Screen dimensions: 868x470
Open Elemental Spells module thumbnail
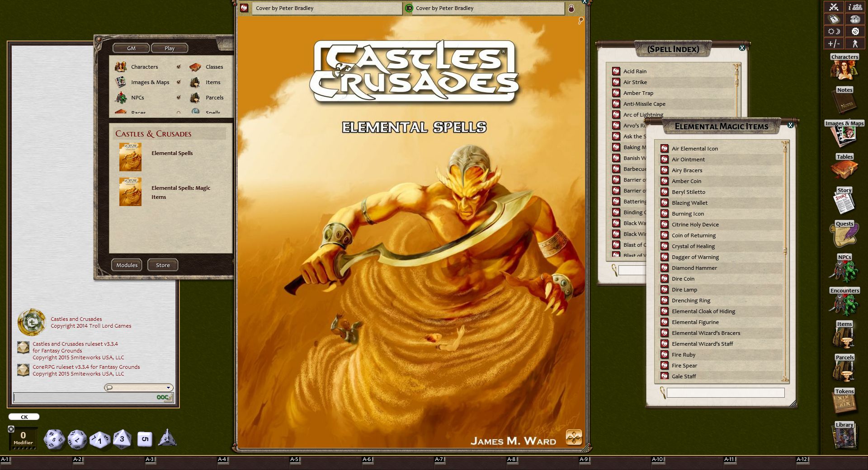click(x=130, y=157)
